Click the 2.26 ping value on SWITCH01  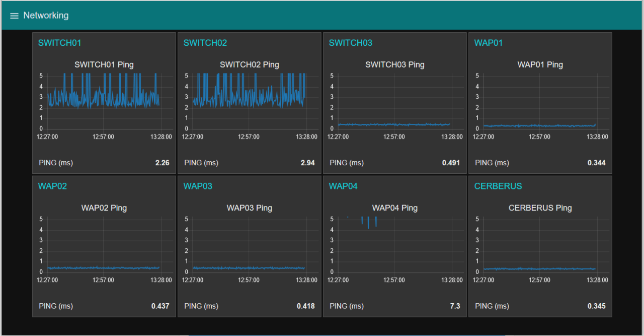(162, 163)
